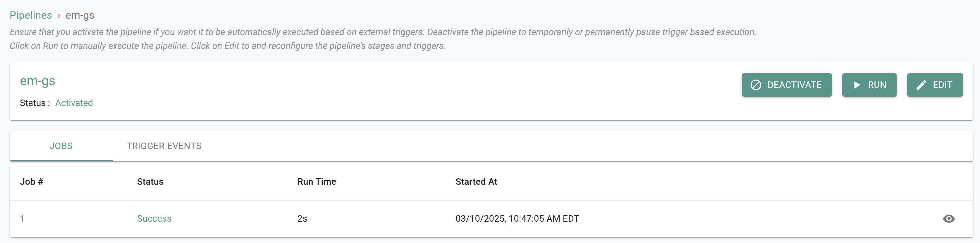980x243 pixels.
Task: Open the Pipelines breadcrumb link
Action: point(31,15)
